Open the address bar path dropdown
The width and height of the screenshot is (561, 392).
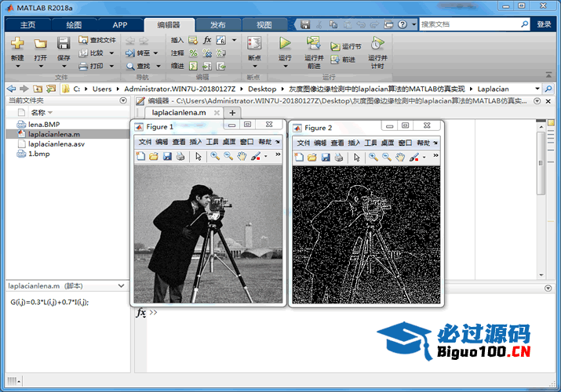coord(537,89)
